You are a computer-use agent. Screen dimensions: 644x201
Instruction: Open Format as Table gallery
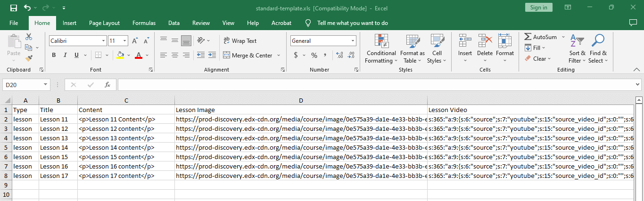[x=413, y=48]
